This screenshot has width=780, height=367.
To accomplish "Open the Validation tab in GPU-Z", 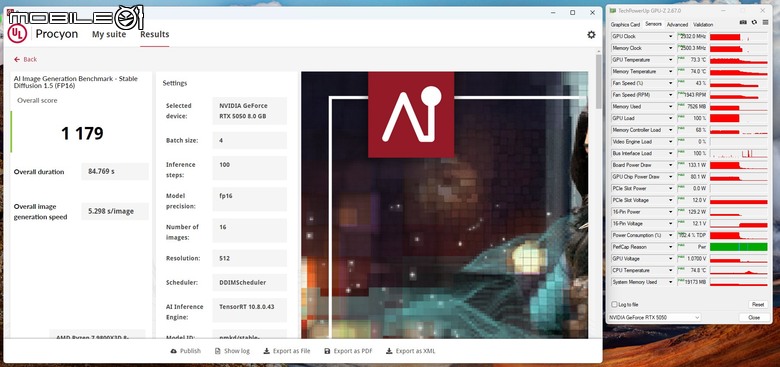I will point(703,24).
